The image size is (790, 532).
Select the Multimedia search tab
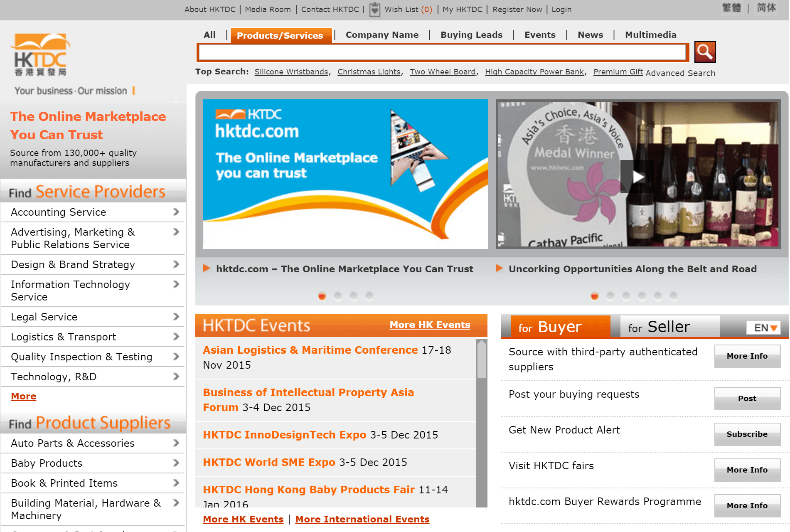click(x=651, y=35)
